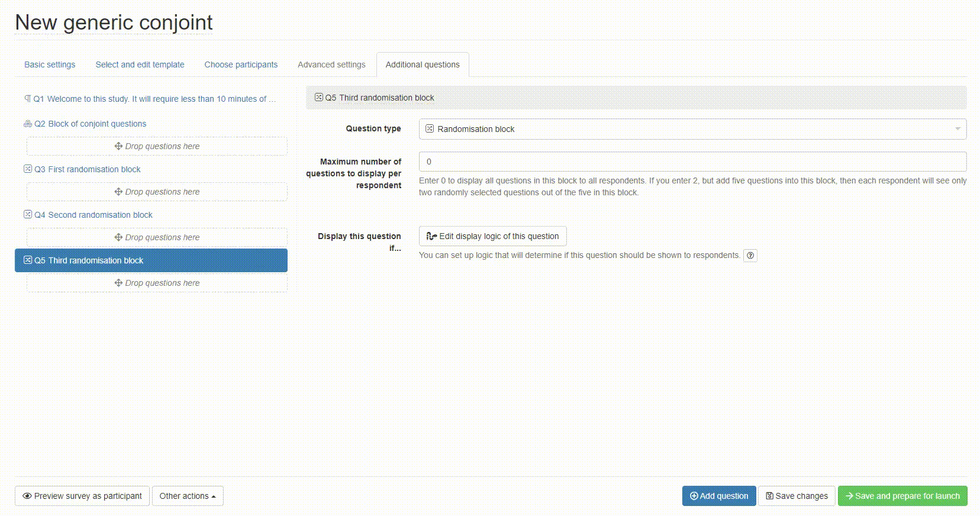Go to Choose participants tab

click(241, 64)
